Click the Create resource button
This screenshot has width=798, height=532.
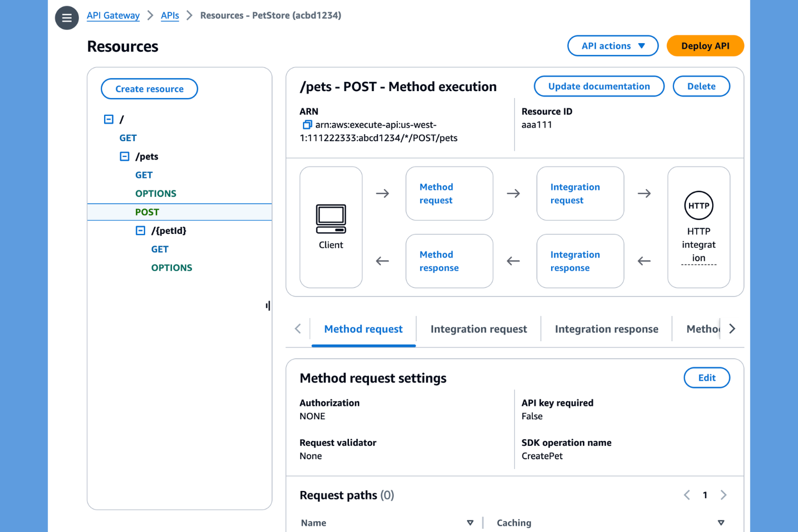[x=149, y=89]
